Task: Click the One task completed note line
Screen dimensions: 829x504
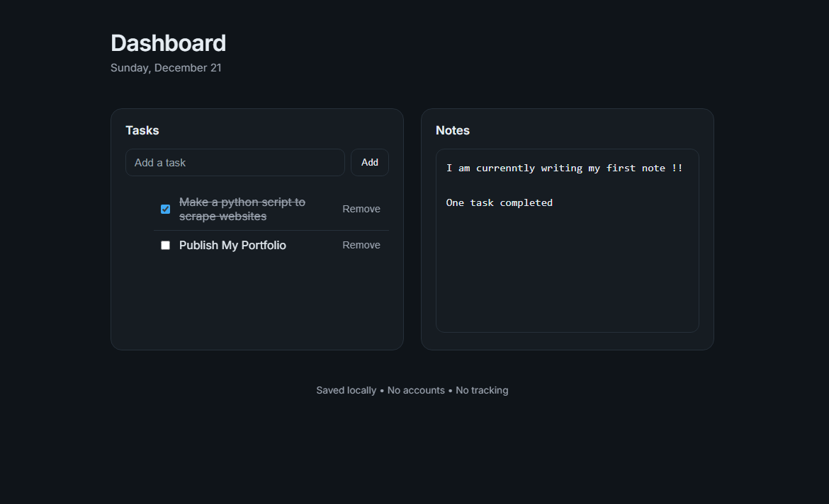Action: click(499, 202)
